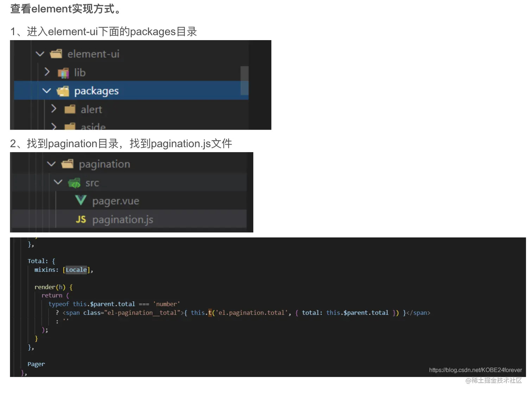Viewport: 532px width, 394px height.
Task: Click the packages open folder icon
Action: (63, 91)
